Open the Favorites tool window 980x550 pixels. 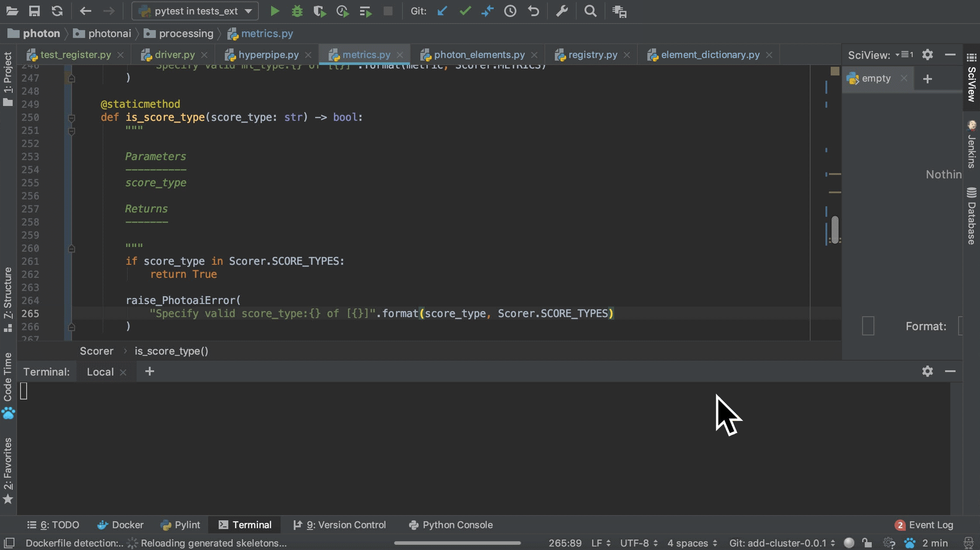(x=8, y=470)
